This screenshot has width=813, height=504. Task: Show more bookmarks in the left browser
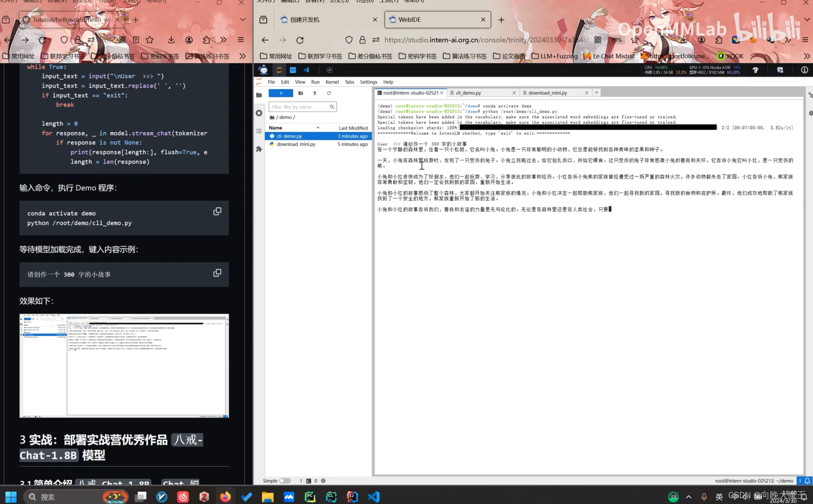(x=242, y=56)
